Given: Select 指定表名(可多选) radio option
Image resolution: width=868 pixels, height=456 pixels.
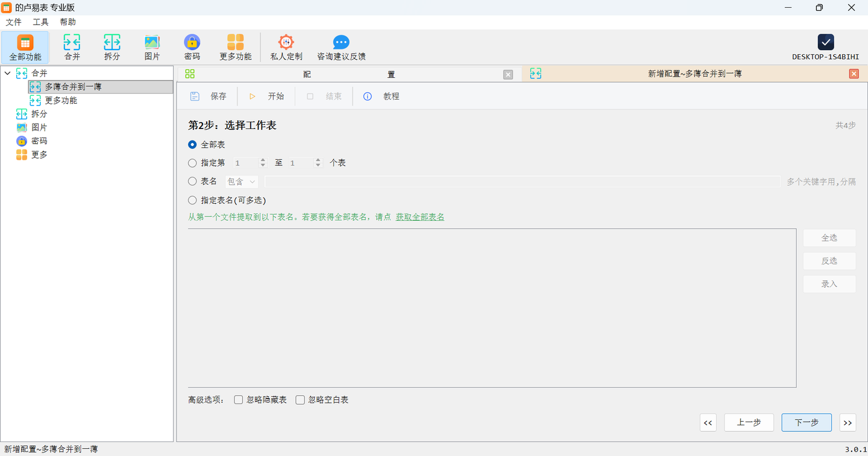Looking at the screenshot, I should click(x=192, y=200).
